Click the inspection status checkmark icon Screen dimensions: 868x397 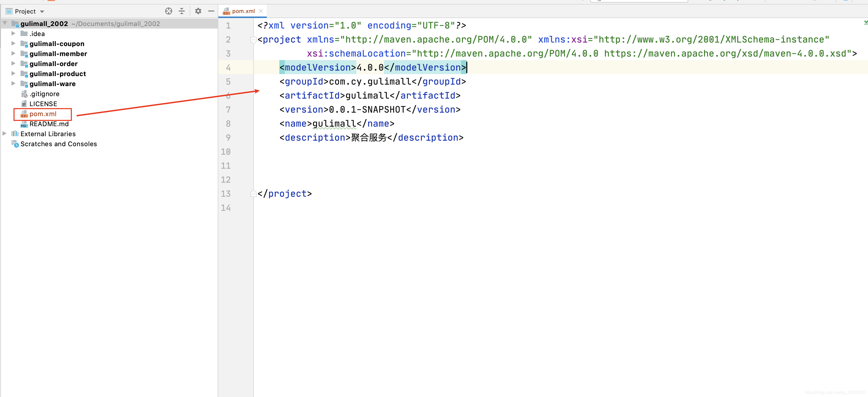pyautogui.click(x=866, y=23)
